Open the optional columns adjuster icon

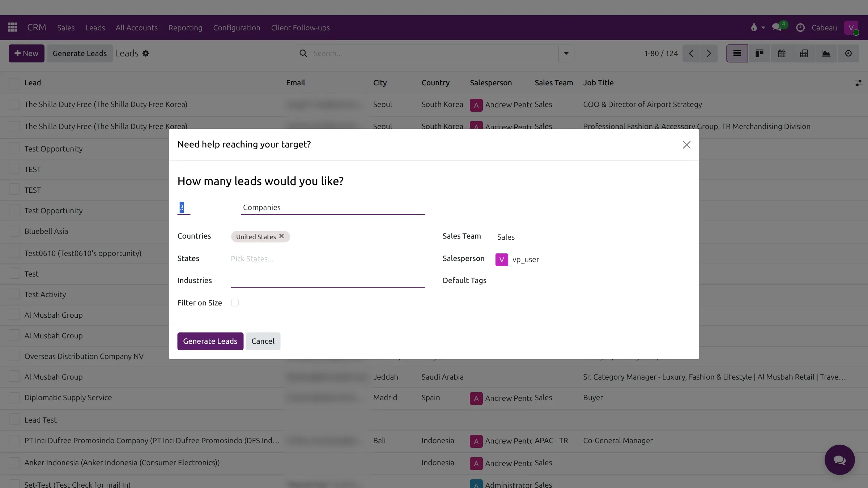click(858, 83)
